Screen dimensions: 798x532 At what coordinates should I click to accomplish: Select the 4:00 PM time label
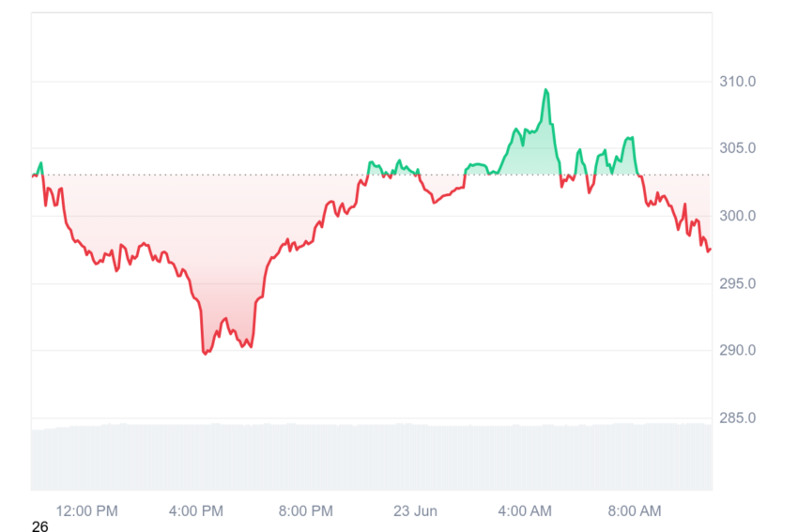196,510
